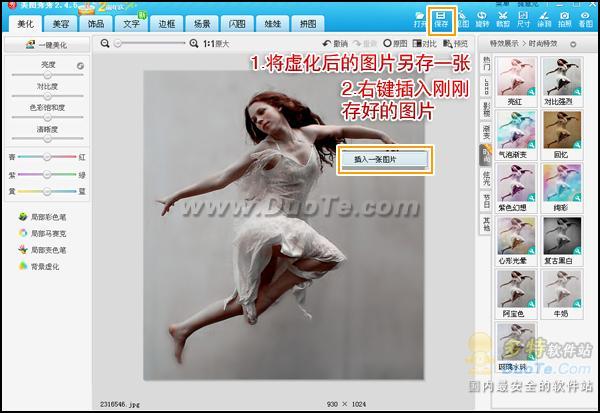
Task: Toggle the 原图 original view
Action: pyautogui.click(x=395, y=44)
